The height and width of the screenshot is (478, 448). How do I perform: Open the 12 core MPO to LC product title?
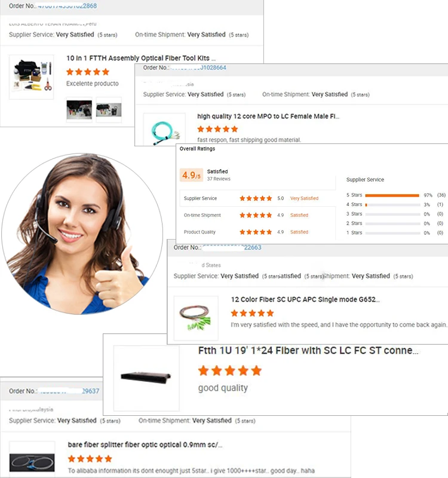(x=268, y=116)
